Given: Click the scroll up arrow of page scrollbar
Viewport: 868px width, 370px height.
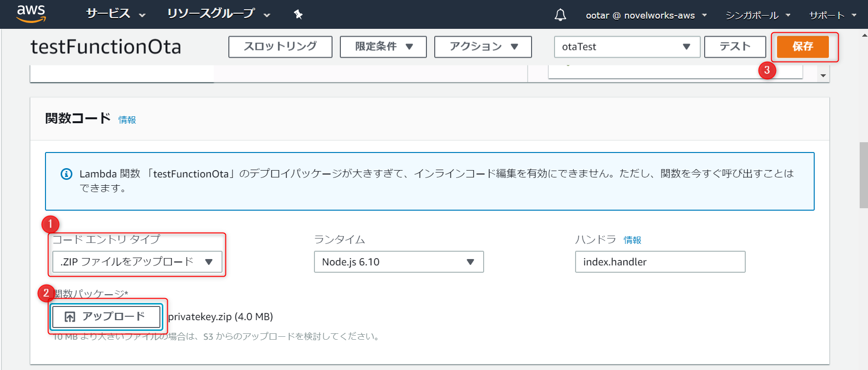Looking at the screenshot, I should tap(864, 35).
